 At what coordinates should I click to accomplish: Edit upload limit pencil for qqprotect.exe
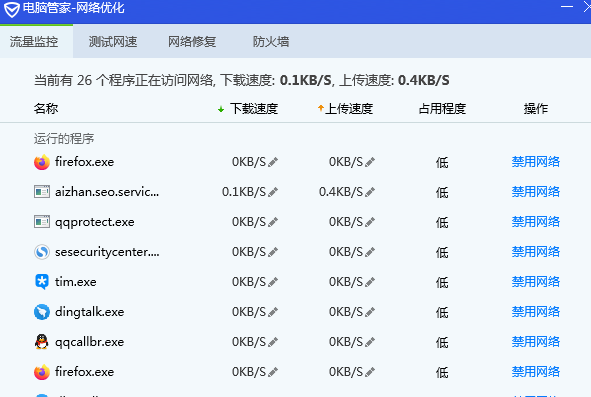click(370, 222)
